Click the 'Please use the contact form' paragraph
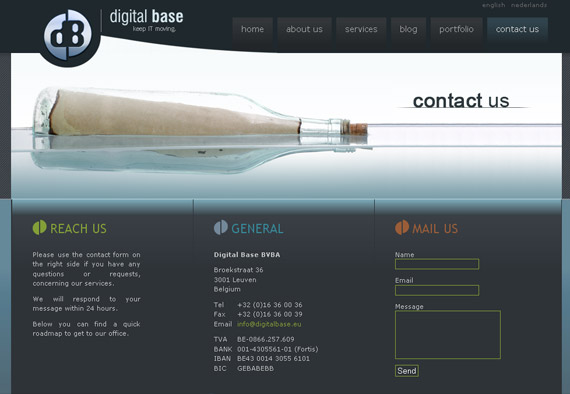 [87, 269]
